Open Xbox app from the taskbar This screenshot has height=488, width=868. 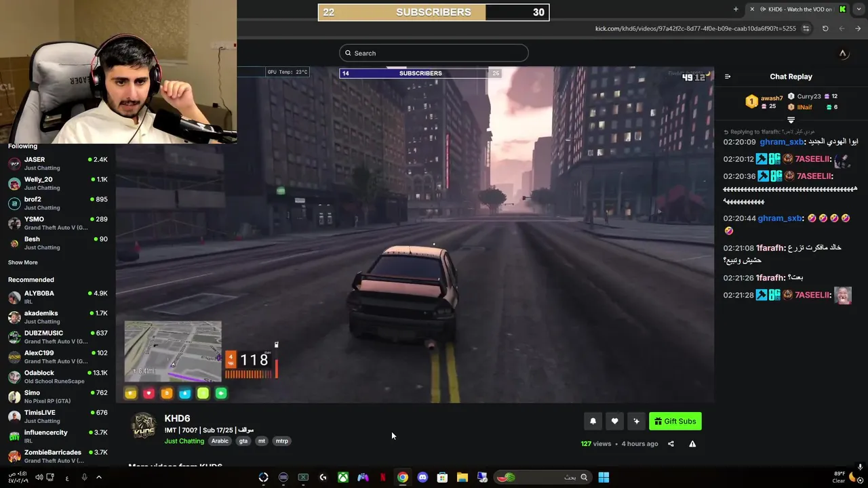point(343,477)
